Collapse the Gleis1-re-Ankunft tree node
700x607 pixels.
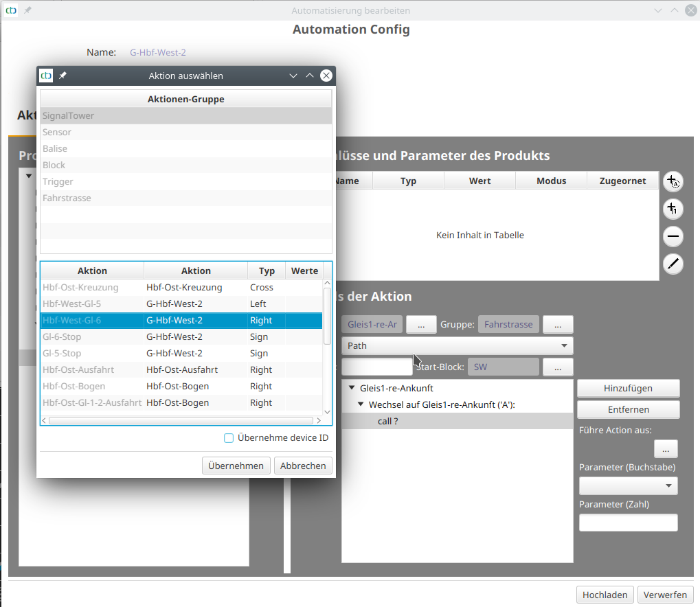[x=352, y=388]
